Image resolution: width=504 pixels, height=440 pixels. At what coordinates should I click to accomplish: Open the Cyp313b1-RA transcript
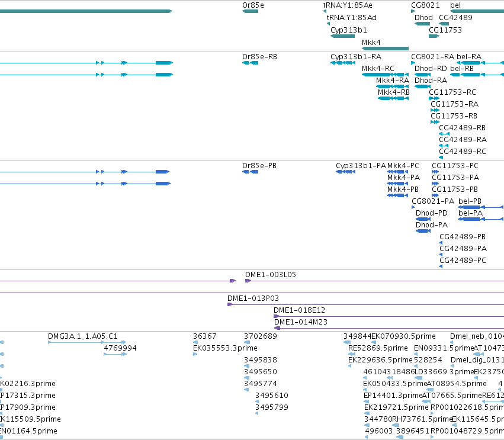pos(356,57)
